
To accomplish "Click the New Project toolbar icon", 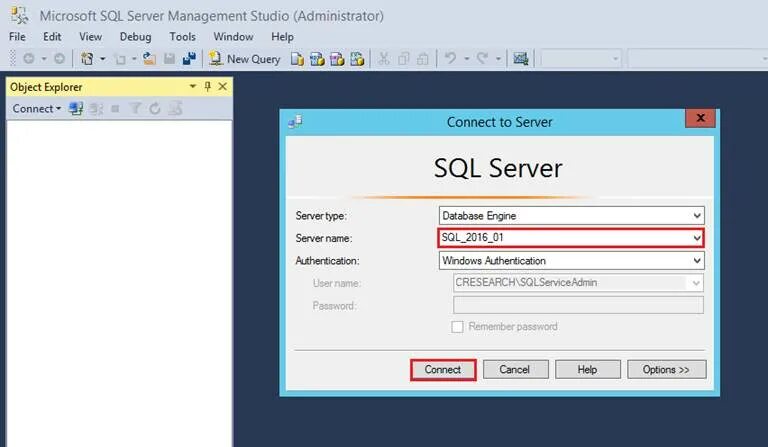I will (87, 59).
